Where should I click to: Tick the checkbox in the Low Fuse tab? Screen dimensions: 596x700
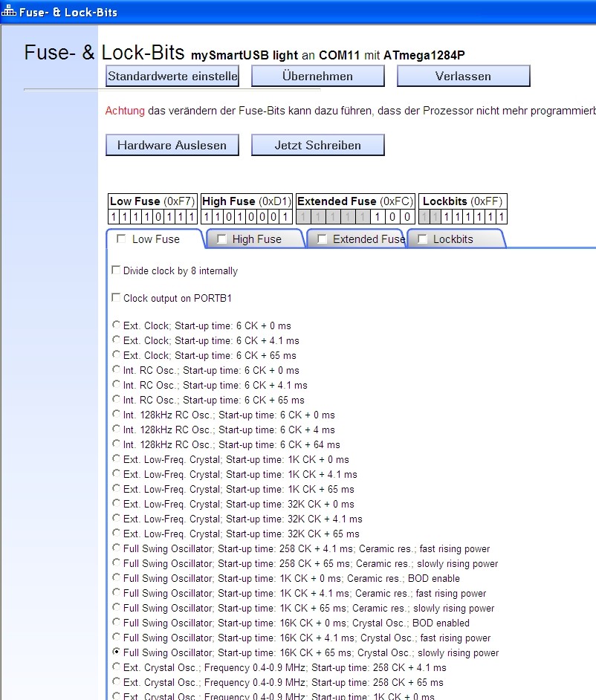(x=121, y=239)
